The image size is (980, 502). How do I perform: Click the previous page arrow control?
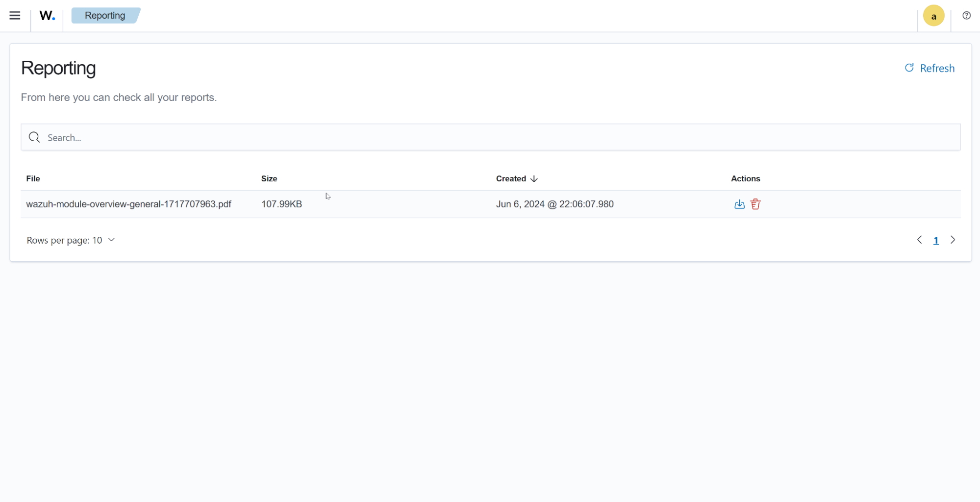click(919, 240)
